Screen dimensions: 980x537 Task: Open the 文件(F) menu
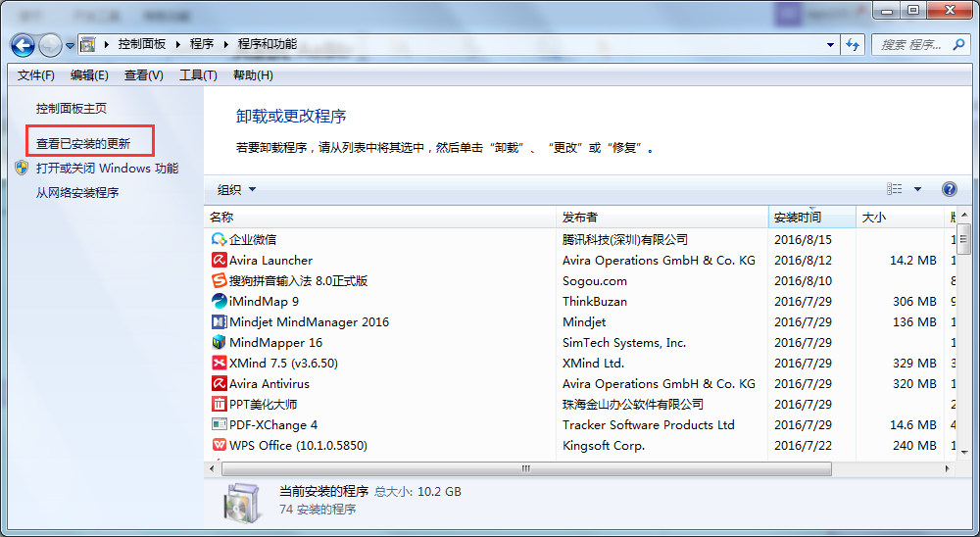pyautogui.click(x=36, y=75)
